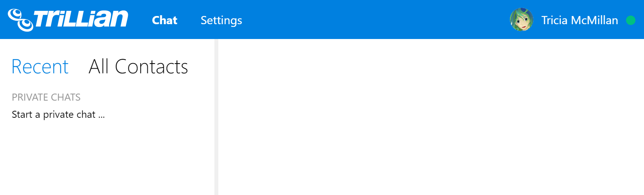Image resolution: width=644 pixels, height=195 pixels.
Task: Change availability using the green indicator
Action: [630, 20]
